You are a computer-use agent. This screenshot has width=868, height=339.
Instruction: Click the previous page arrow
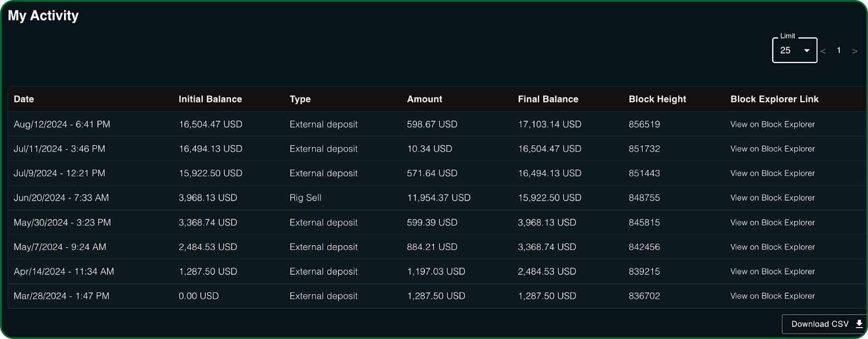tap(823, 51)
